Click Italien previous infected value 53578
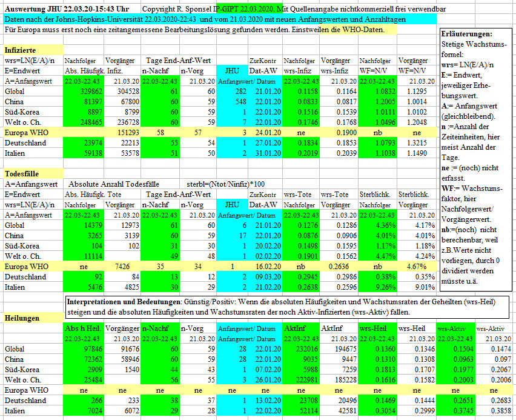The image size is (516, 420). click(122, 153)
